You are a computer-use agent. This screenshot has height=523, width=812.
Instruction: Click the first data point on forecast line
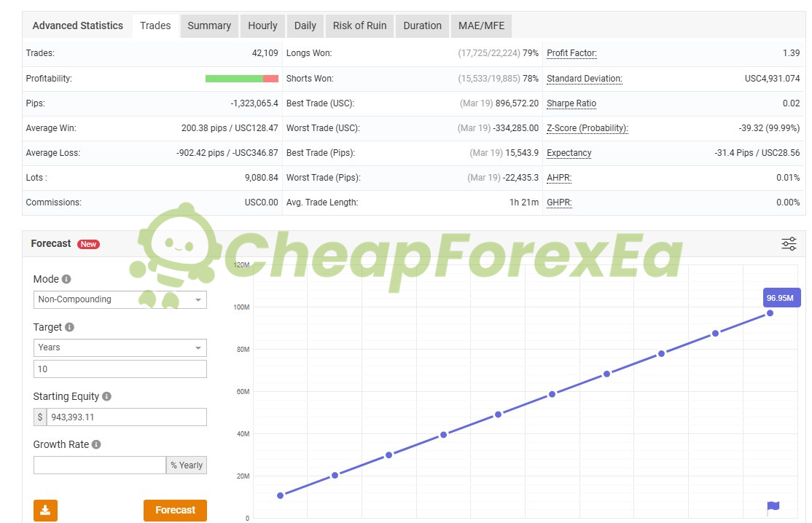280,495
